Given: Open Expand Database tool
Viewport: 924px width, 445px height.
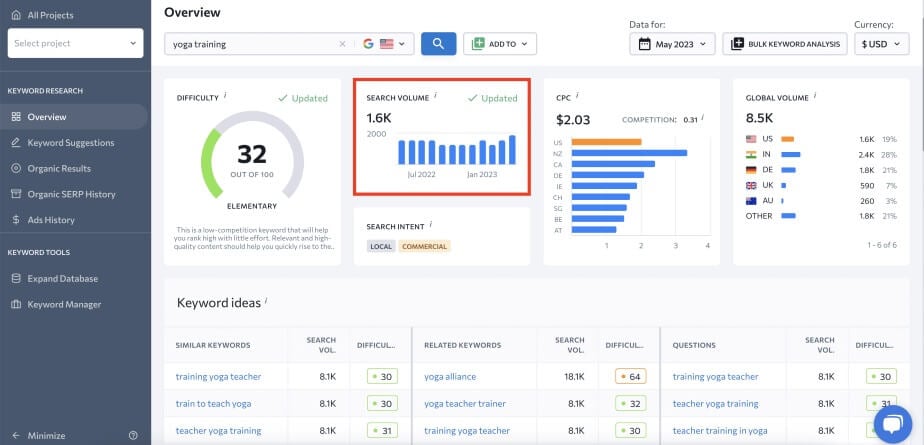Looking at the screenshot, I should coord(62,278).
